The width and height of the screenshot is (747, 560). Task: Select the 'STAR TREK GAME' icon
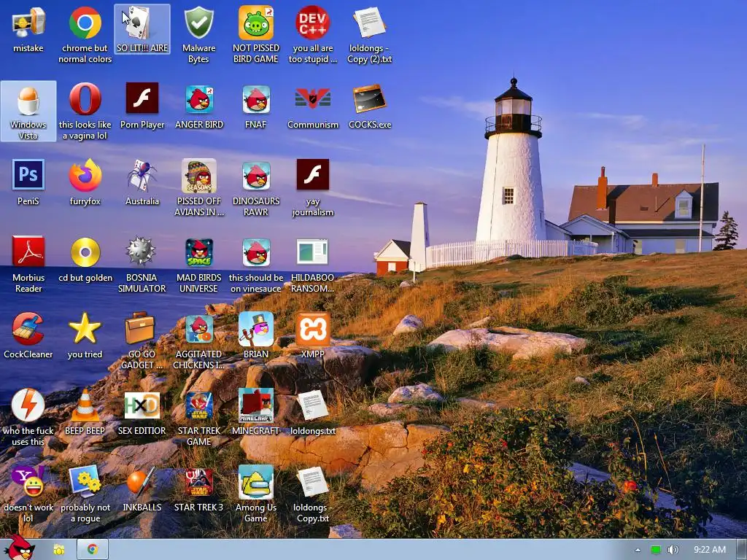(198, 418)
